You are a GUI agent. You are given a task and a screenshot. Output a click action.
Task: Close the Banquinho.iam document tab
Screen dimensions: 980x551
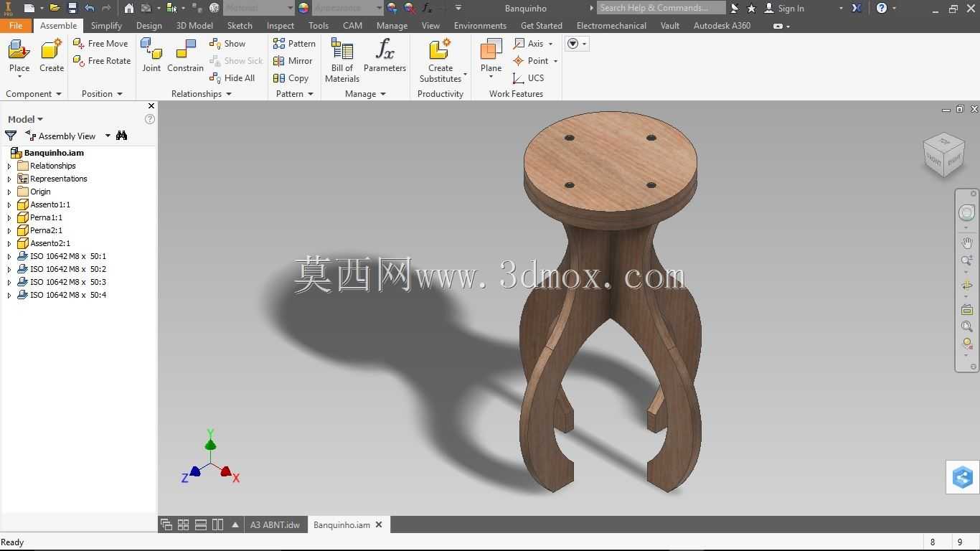click(x=379, y=524)
